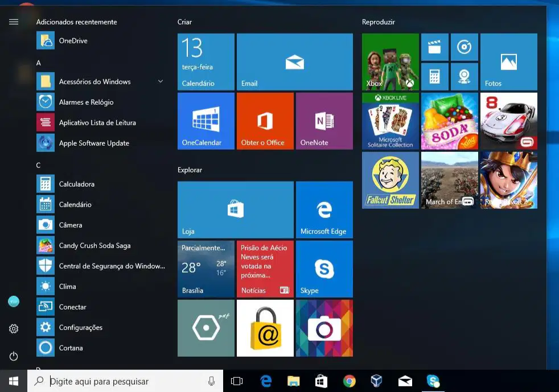Open Alarmes e Relógio
Screen dimensions: 559x392
(101, 102)
